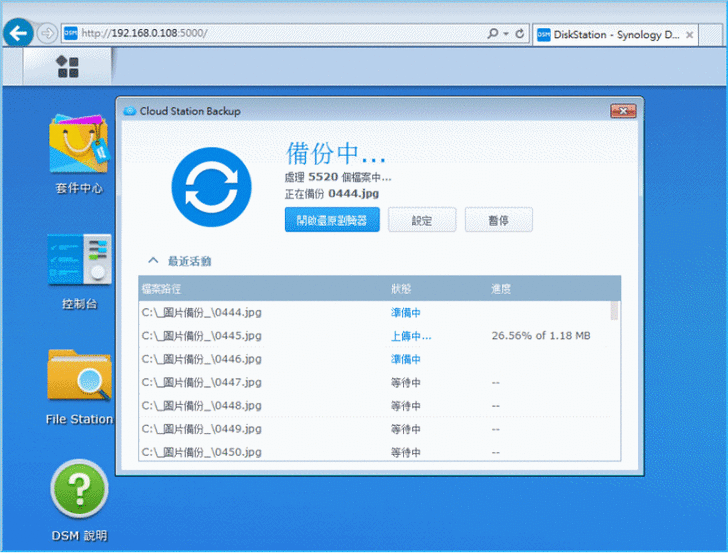The width and height of the screenshot is (728, 553).
Task: Open the DSM main menu grid icon
Action: [68, 67]
